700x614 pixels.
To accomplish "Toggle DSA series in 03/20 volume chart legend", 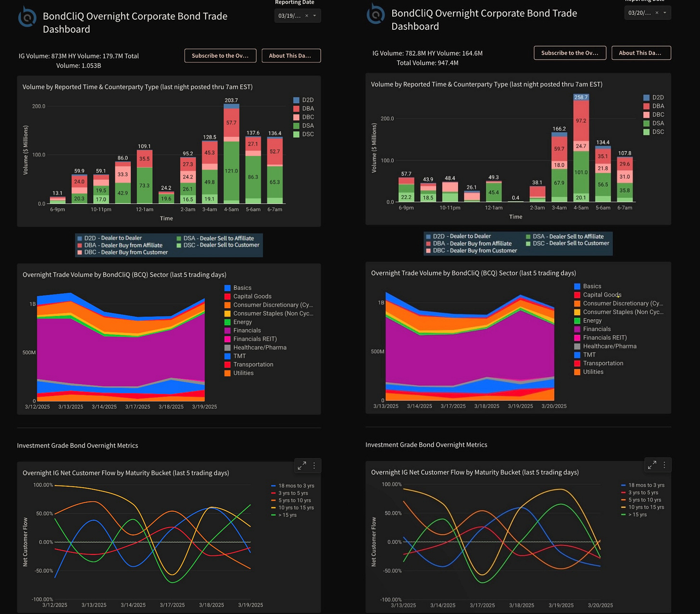I will coord(653,123).
